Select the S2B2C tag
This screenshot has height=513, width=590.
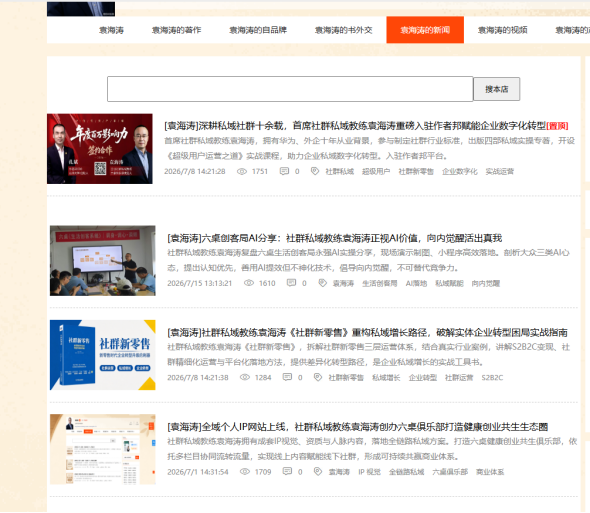pyautogui.click(x=492, y=378)
